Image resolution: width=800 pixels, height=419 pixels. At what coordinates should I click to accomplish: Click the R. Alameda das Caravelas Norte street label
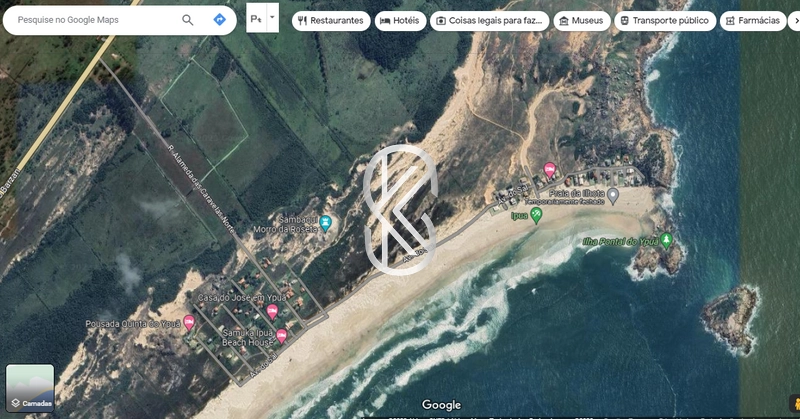[x=201, y=189]
